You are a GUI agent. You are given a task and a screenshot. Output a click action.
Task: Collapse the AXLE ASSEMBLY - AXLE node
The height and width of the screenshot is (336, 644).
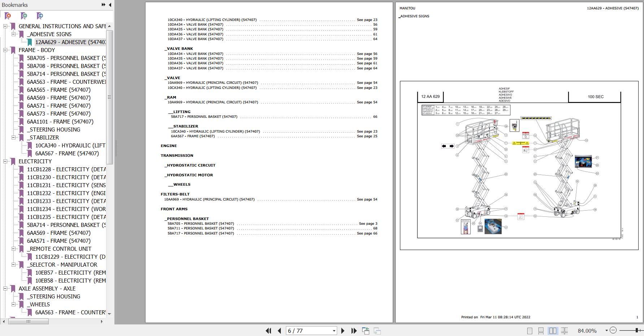coord(5,289)
